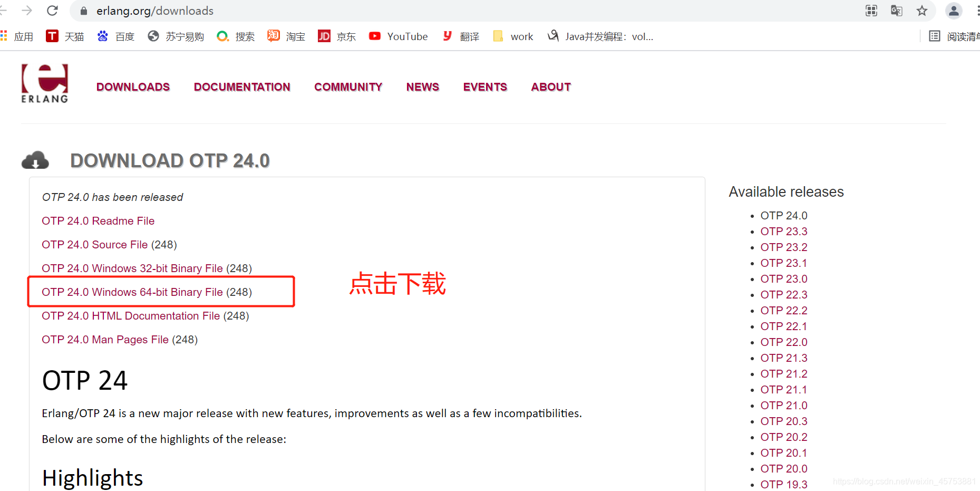Image resolution: width=980 pixels, height=491 pixels.
Task: Select release OTP 22.2
Action: [x=784, y=311]
